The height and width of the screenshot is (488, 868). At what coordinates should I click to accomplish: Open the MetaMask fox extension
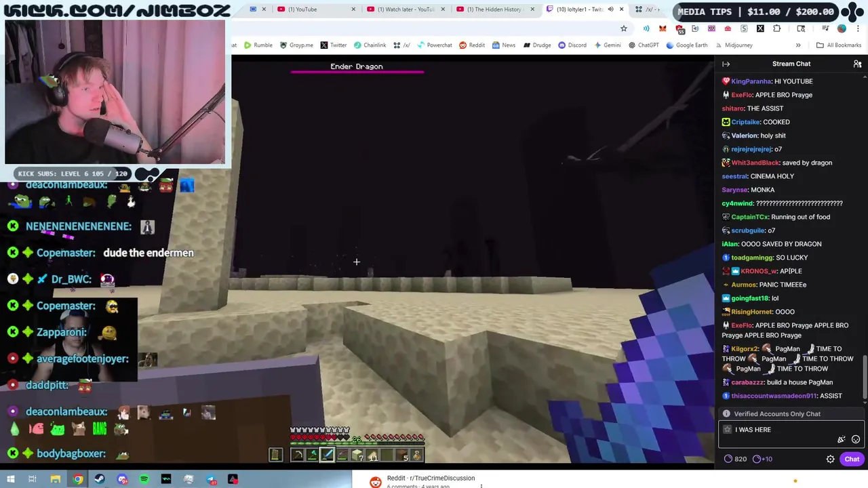pos(663,28)
